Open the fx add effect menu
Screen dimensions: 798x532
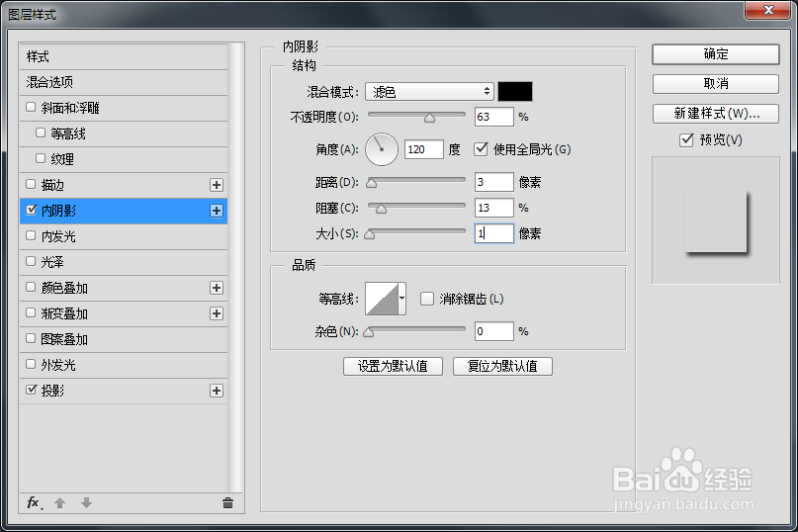tap(34, 503)
